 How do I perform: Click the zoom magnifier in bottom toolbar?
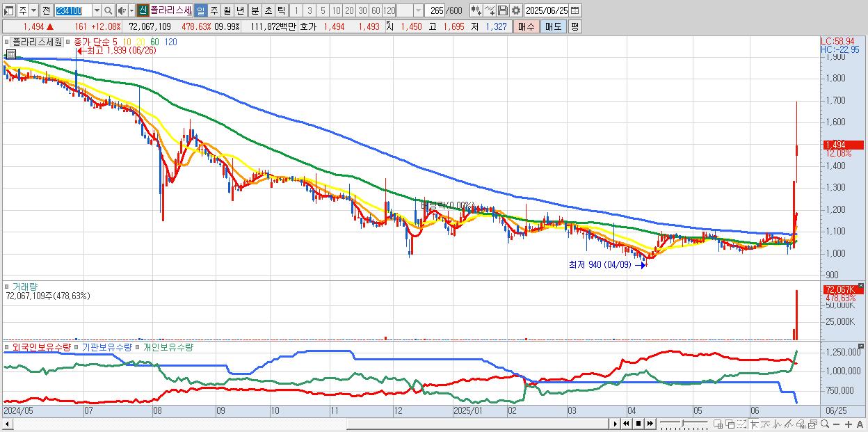(x=825, y=424)
